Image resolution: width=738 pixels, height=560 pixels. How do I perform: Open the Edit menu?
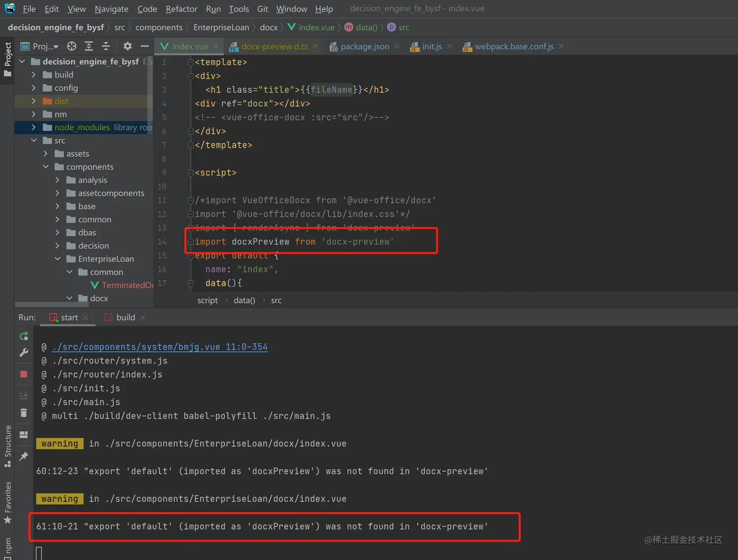(51, 9)
